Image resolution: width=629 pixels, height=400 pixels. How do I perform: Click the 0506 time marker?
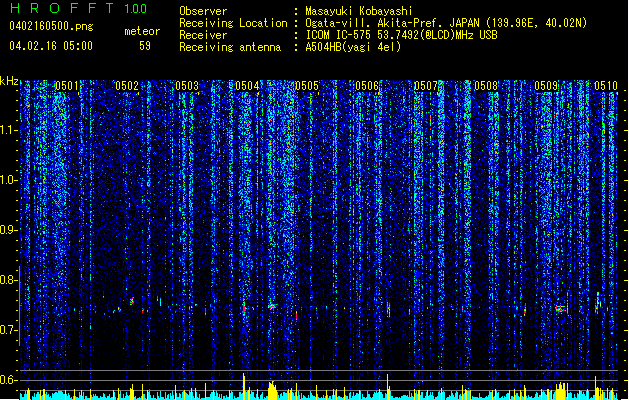(367, 86)
